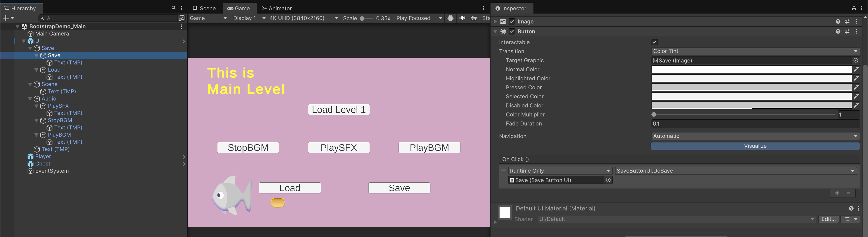
Task: Remove the selected On Click event entry
Action: (849, 193)
